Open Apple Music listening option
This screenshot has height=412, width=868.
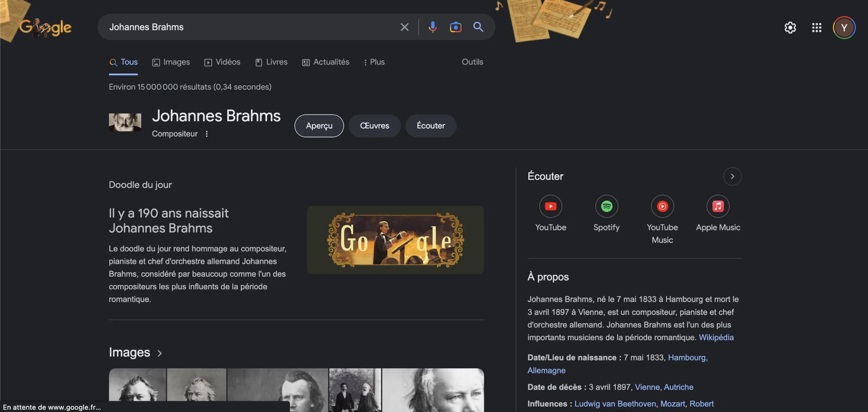coord(718,206)
